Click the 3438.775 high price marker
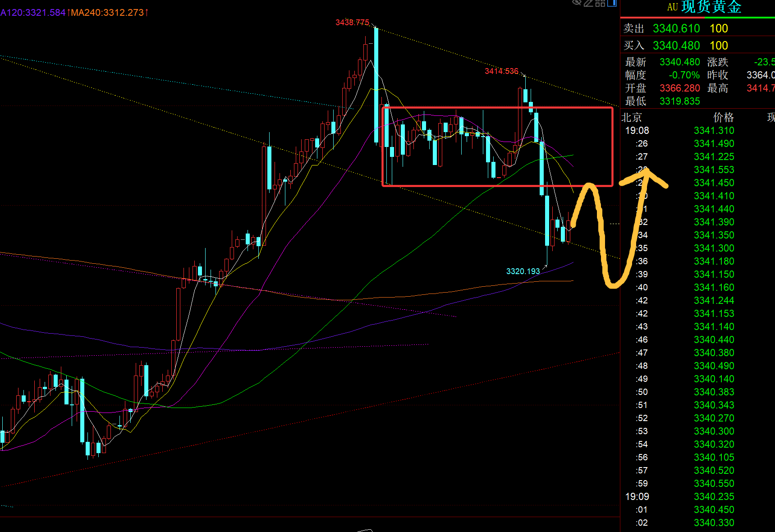The height and width of the screenshot is (532, 775). coord(352,23)
